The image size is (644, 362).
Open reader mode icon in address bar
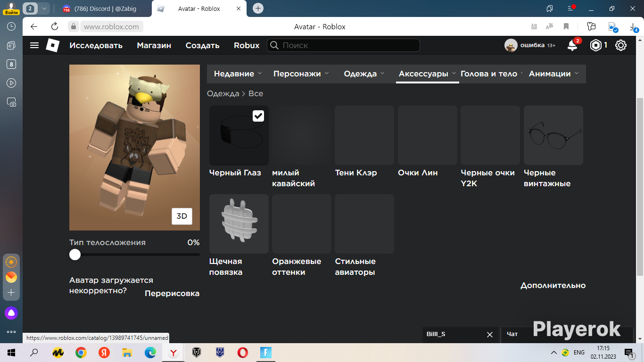click(x=534, y=26)
